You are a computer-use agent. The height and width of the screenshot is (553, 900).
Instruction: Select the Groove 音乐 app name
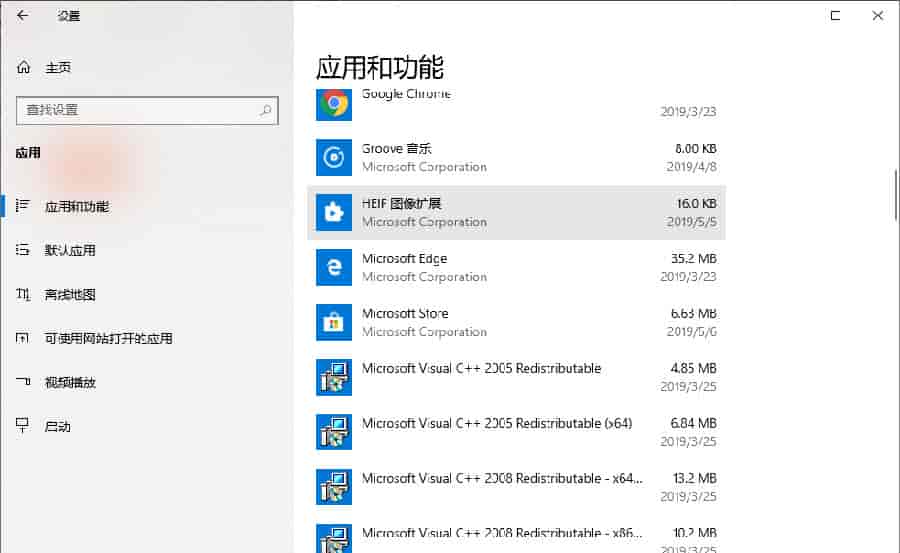tap(397, 148)
